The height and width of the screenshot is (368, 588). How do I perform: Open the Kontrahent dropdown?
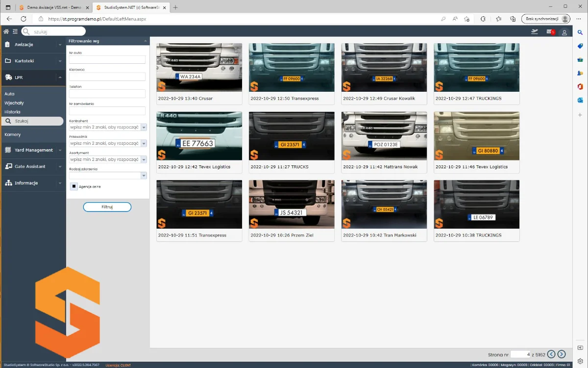pos(144,127)
